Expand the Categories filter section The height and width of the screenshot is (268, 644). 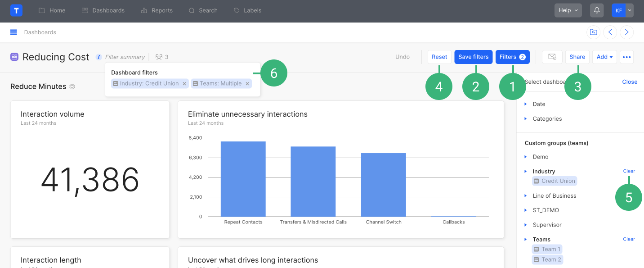(547, 119)
